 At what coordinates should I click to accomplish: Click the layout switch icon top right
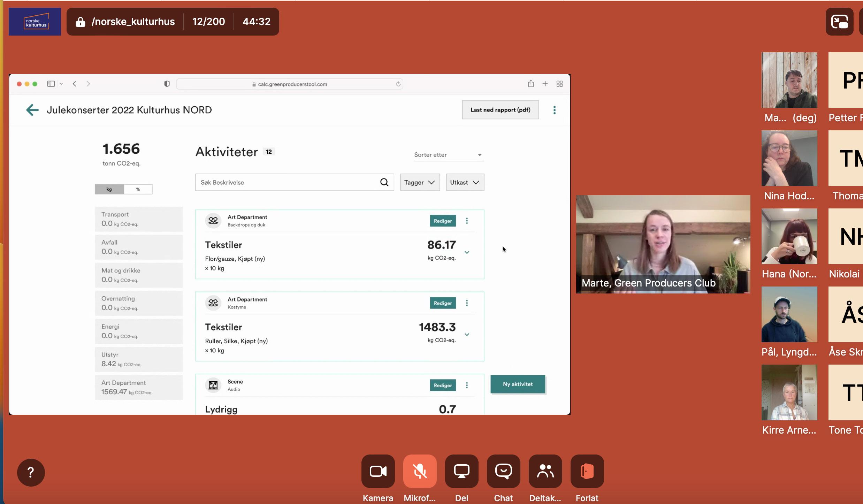pyautogui.click(x=839, y=22)
